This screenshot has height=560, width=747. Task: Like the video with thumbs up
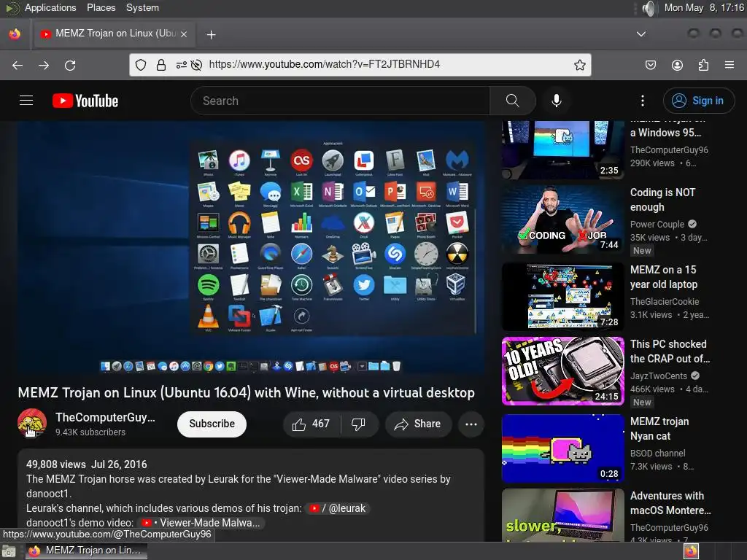(x=311, y=424)
